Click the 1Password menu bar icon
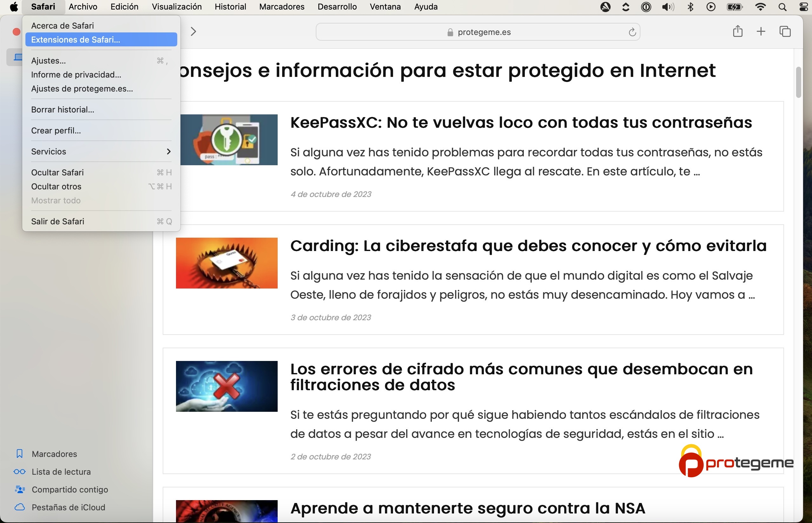This screenshot has width=812, height=523. pyautogui.click(x=646, y=7)
